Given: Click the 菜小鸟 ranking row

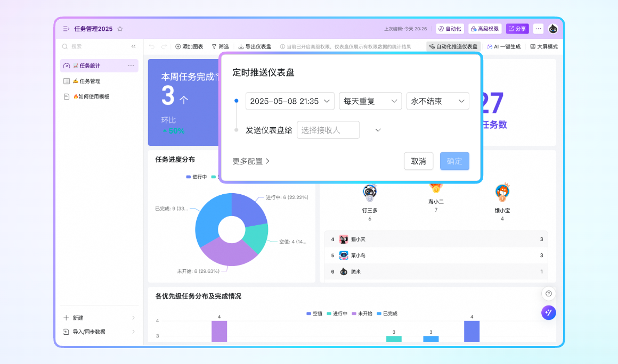Looking at the screenshot, I should 436,255.
